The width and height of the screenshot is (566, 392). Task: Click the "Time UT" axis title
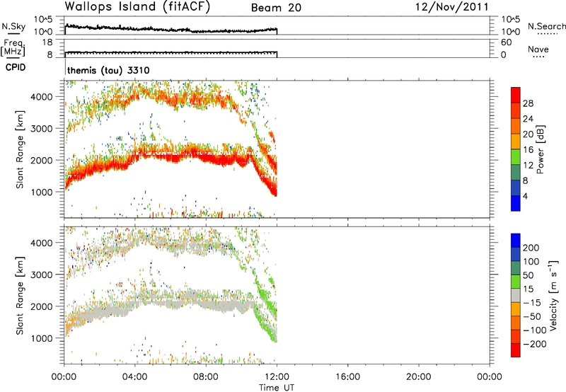tap(277, 388)
